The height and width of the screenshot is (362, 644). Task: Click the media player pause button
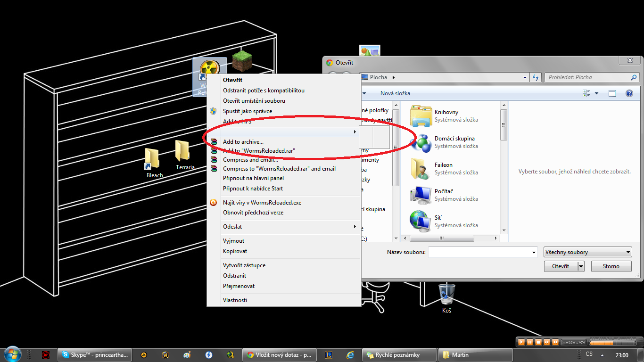pyautogui.click(x=530, y=342)
